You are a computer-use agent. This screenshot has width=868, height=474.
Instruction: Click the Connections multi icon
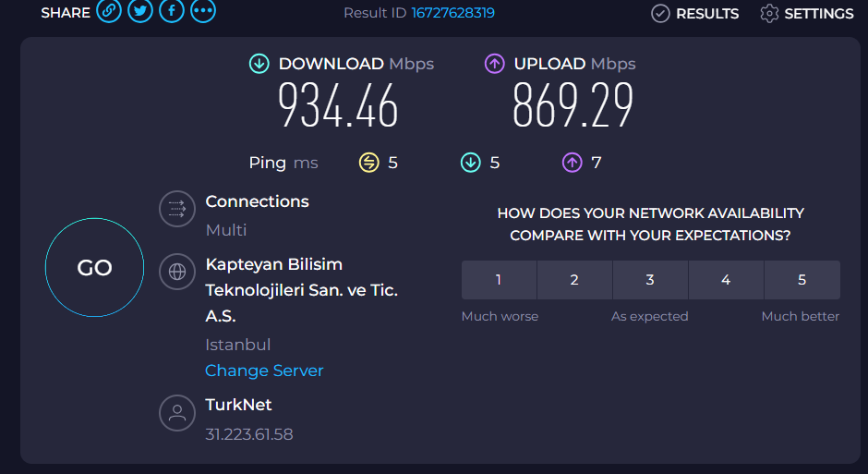(x=177, y=209)
